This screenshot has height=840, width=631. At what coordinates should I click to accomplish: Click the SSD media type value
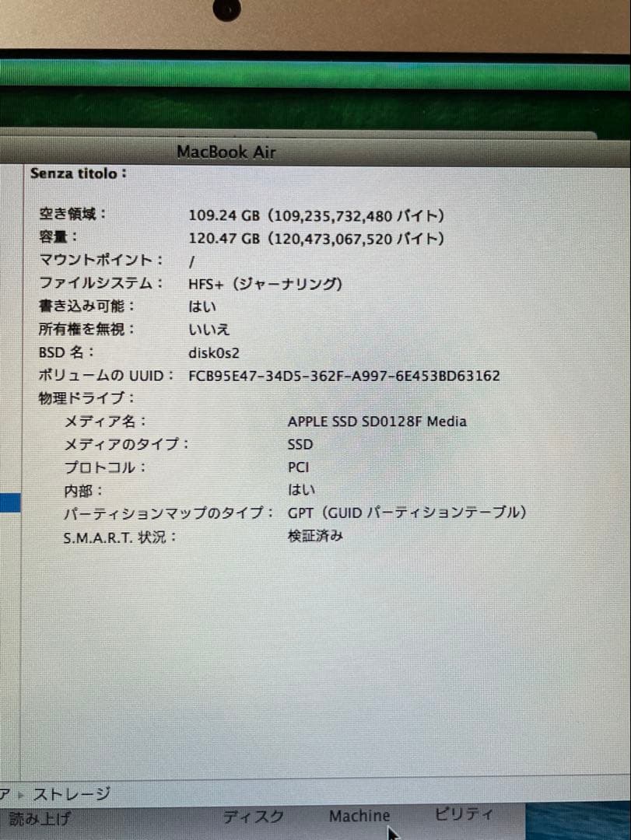[x=299, y=444]
